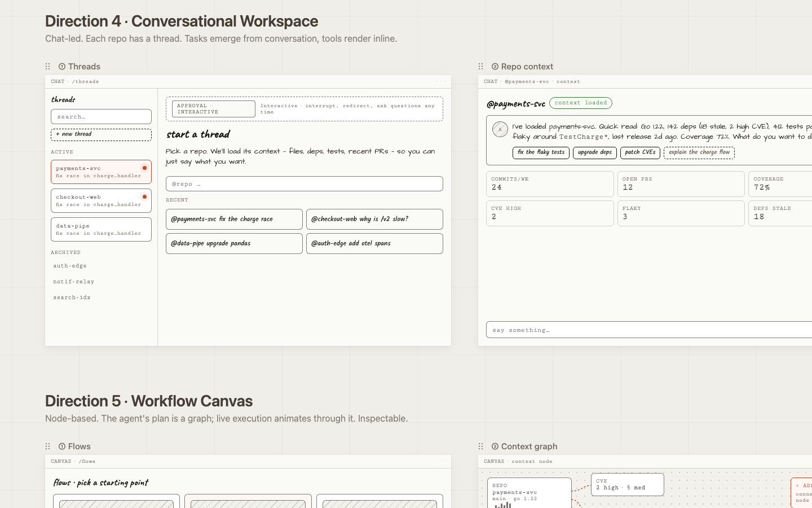Select recent '@payments-svc fix the charge race'
This screenshot has height=508, width=812.
pyautogui.click(x=234, y=219)
